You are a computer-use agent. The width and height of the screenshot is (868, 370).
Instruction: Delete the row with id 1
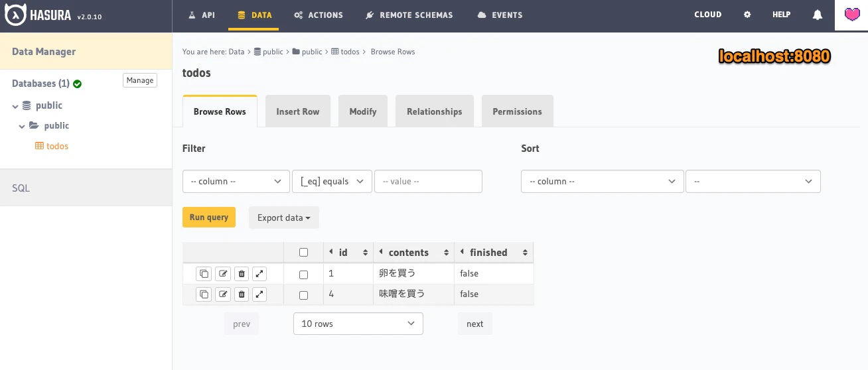[x=242, y=273]
